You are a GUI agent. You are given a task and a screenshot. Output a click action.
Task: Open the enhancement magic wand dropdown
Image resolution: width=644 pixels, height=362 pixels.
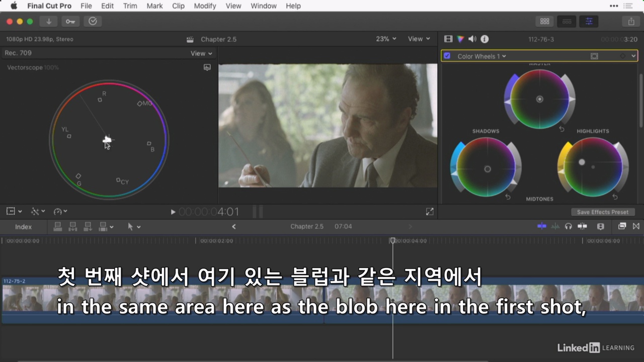[38, 212]
